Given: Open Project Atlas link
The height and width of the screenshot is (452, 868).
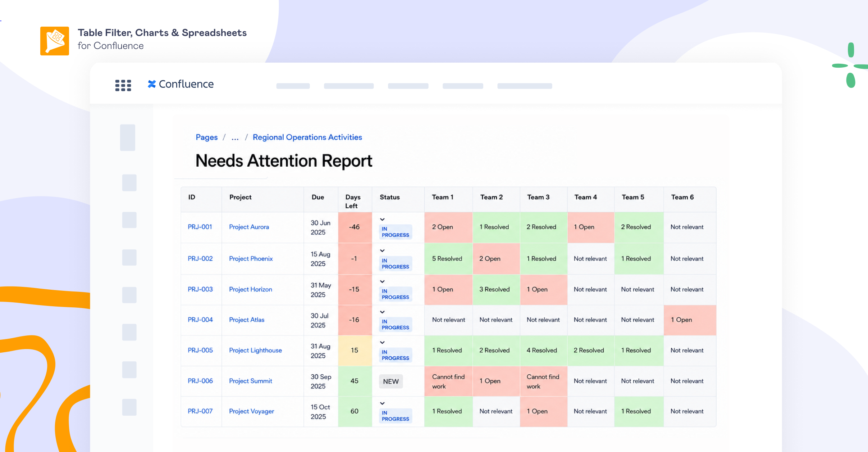Looking at the screenshot, I should click(247, 320).
